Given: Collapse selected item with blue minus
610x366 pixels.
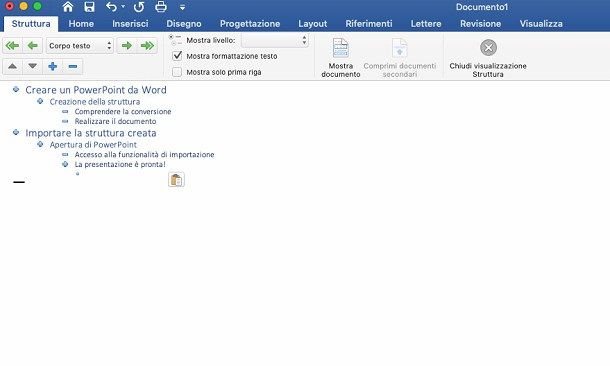Looking at the screenshot, I should coord(73,67).
